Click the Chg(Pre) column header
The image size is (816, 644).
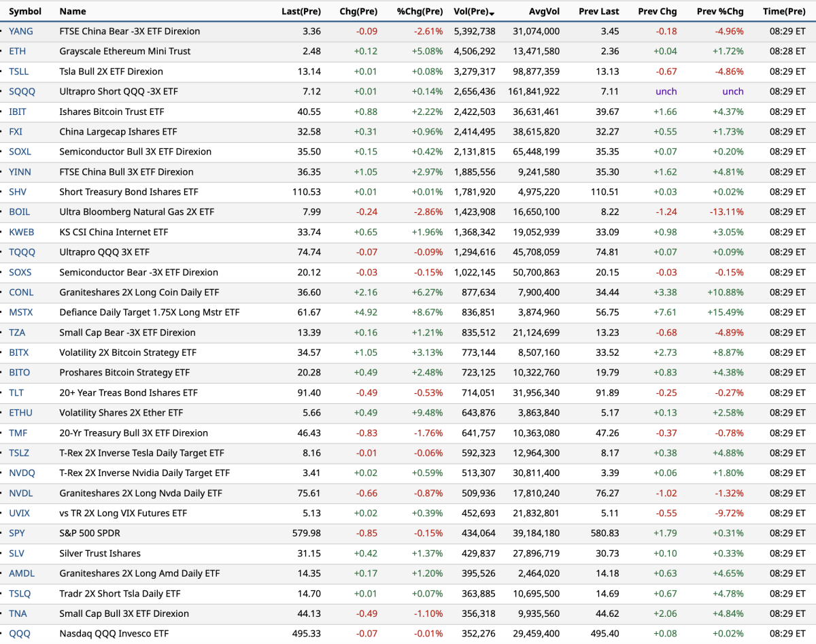(358, 12)
